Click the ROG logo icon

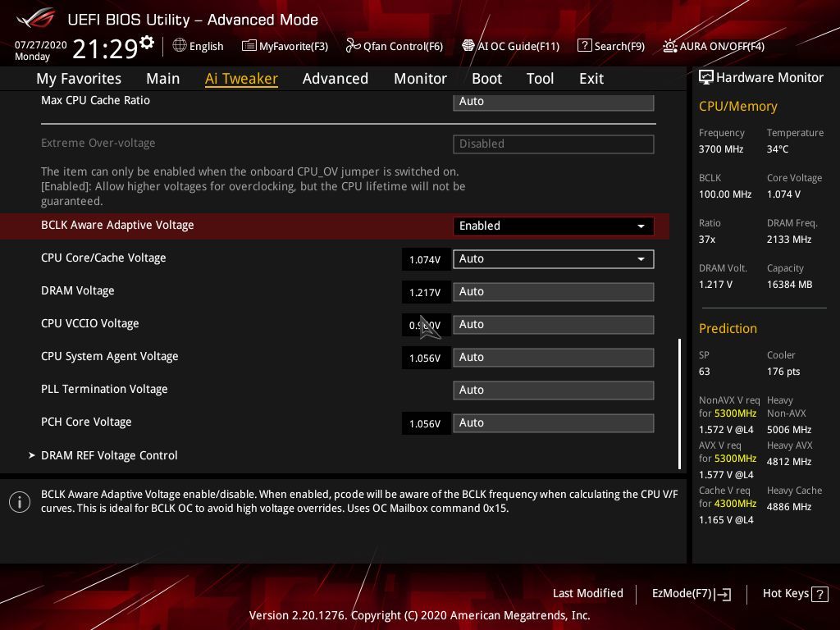tap(36, 18)
